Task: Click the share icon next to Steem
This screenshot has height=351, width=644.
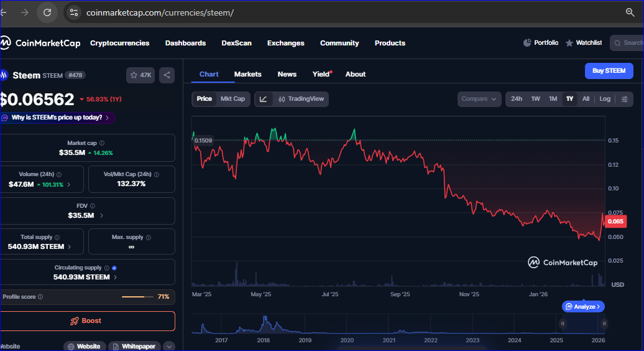Action: 167,75
